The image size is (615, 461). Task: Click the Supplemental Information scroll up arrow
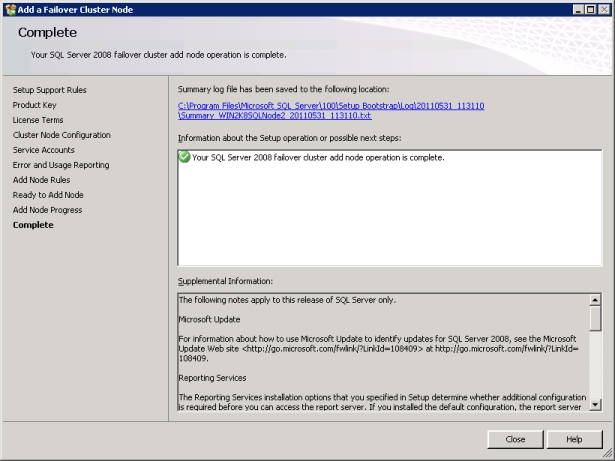pos(595,300)
